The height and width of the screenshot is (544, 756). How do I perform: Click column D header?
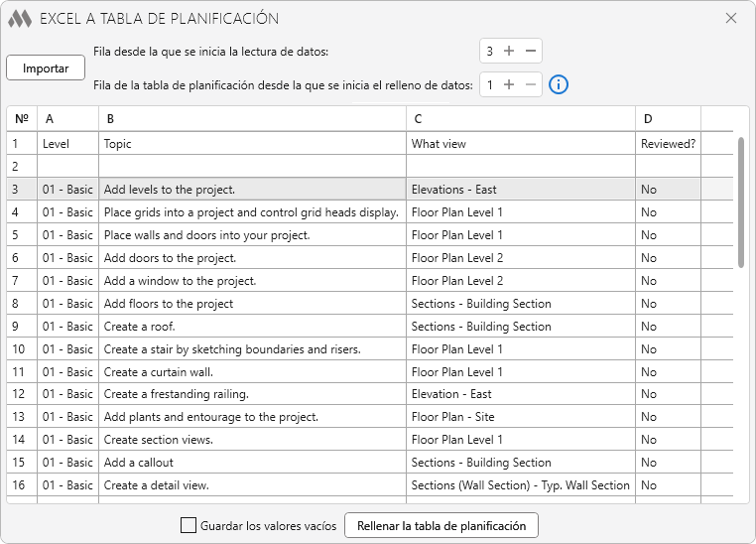tap(668, 119)
